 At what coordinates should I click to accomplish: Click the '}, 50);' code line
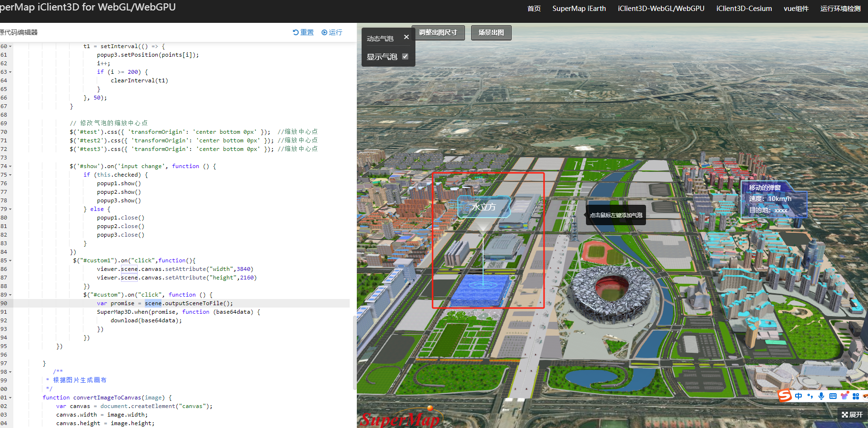[x=95, y=98]
